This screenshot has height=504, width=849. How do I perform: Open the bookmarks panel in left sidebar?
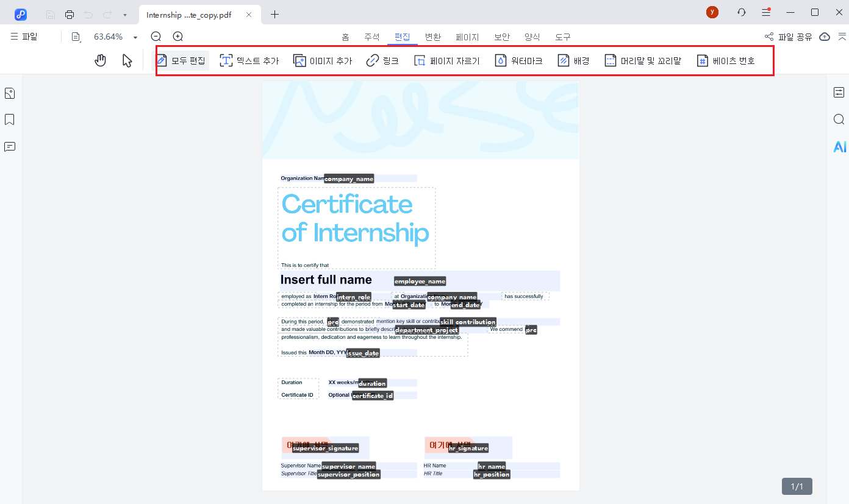click(10, 119)
